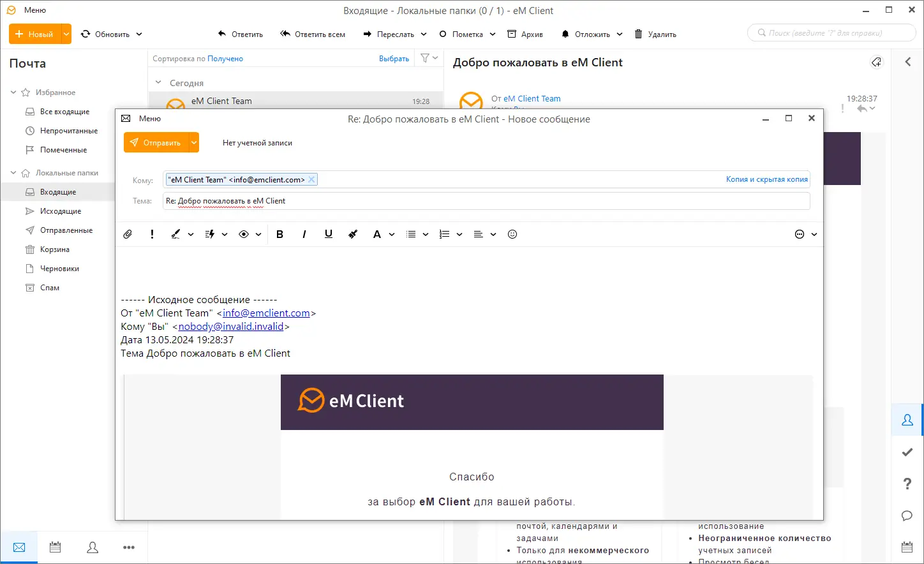Open the chat bubble icon in right sidebar
This screenshot has width=924, height=564.
[x=907, y=516]
